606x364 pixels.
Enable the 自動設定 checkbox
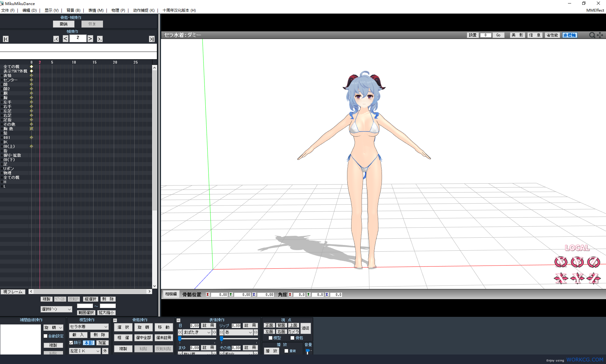[x=45, y=336]
